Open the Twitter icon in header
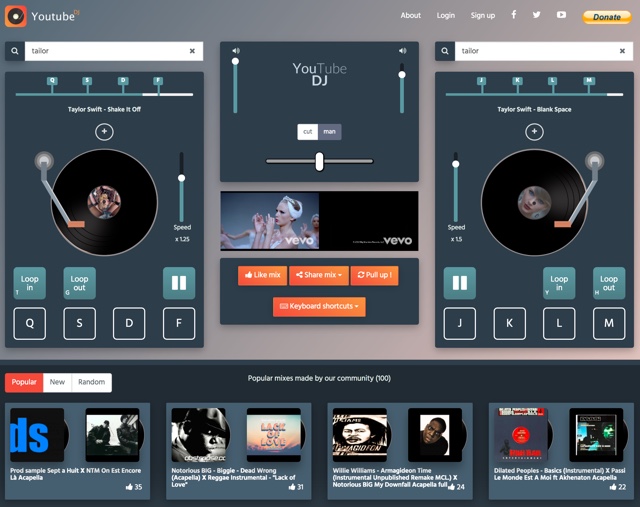 click(x=536, y=15)
